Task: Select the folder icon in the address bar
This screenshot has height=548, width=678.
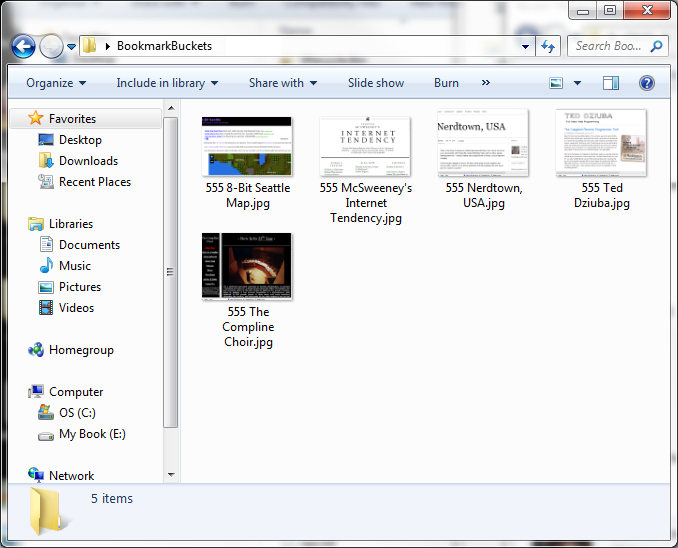Action: 90,45
